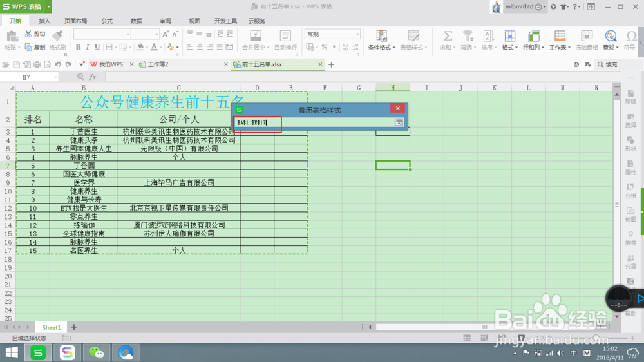The image size is (644, 362).
Task: Open the number format 常规 dropdown
Action: coord(332,34)
